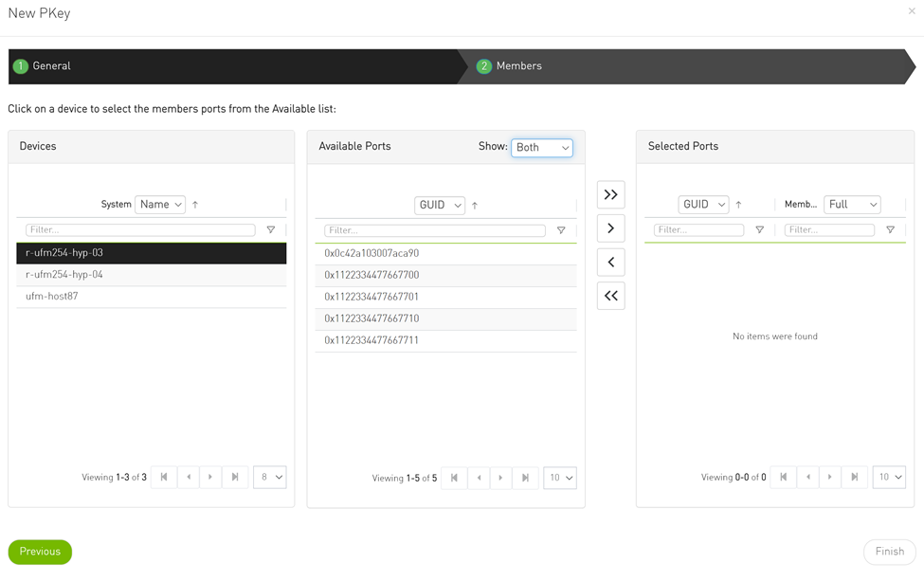The height and width of the screenshot is (581, 924).
Task: Go to last page in Available Ports pager
Action: [525, 478]
